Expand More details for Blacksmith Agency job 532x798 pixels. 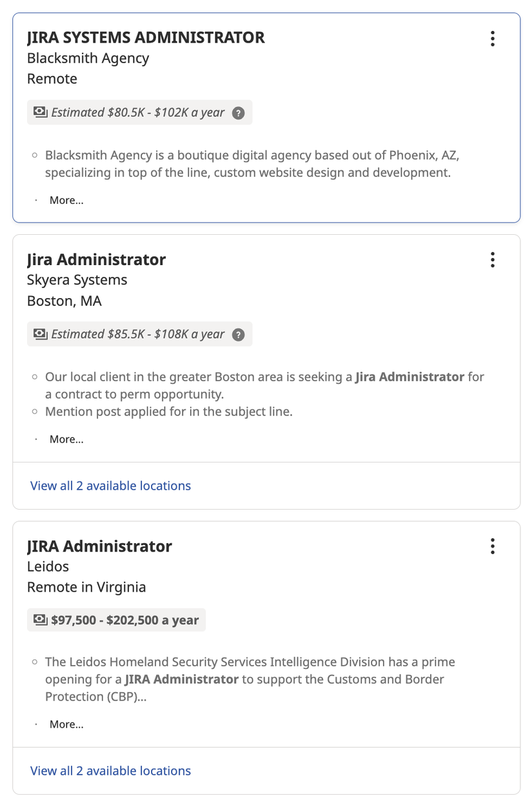(x=66, y=200)
